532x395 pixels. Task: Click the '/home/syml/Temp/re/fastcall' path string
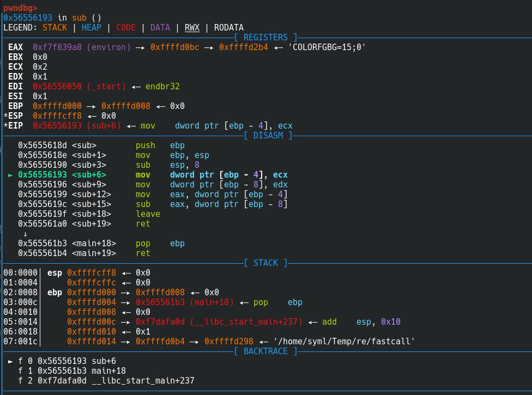tap(344, 342)
